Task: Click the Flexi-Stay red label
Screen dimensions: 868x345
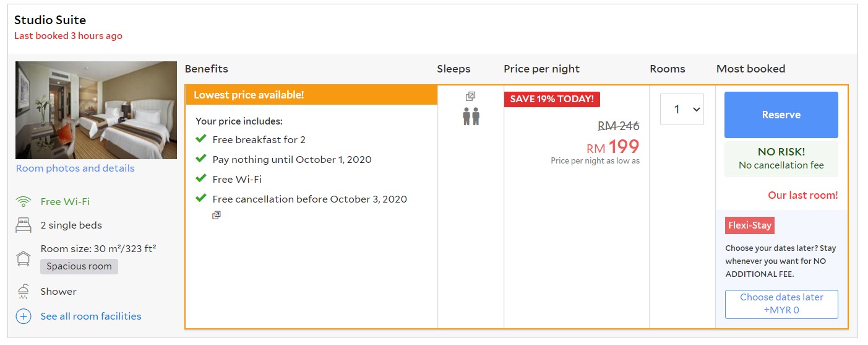Action: click(x=749, y=225)
